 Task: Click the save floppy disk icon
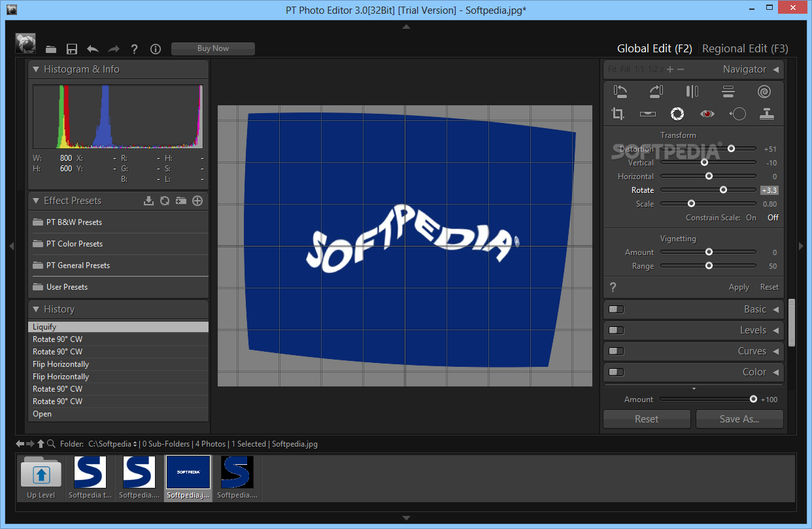click(72, 49)
